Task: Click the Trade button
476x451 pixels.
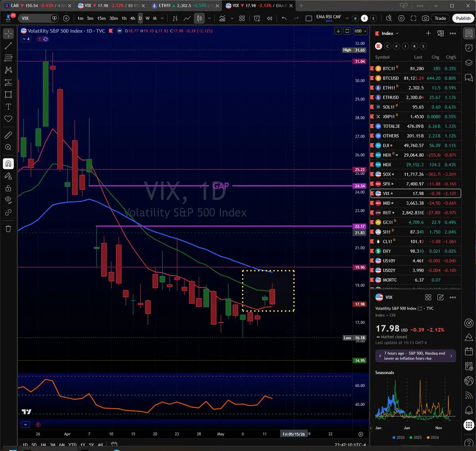Action: (x=440, y=18)
